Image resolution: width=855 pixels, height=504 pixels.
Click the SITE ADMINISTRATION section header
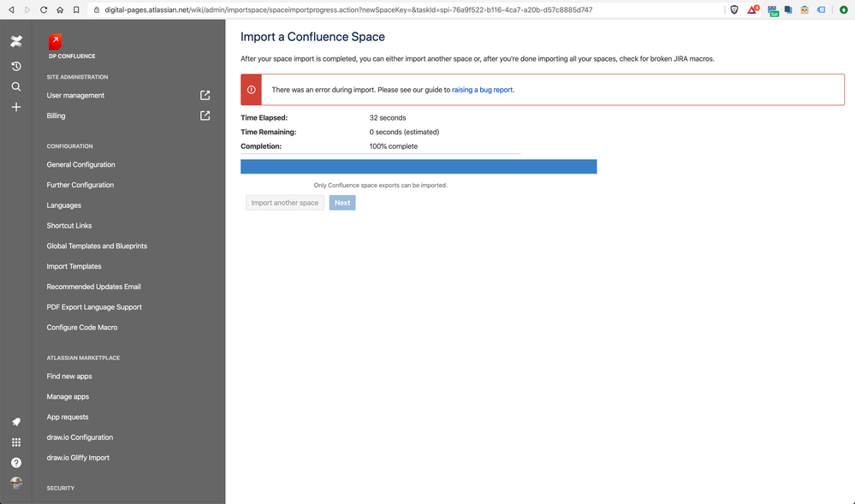coord(77,77)
